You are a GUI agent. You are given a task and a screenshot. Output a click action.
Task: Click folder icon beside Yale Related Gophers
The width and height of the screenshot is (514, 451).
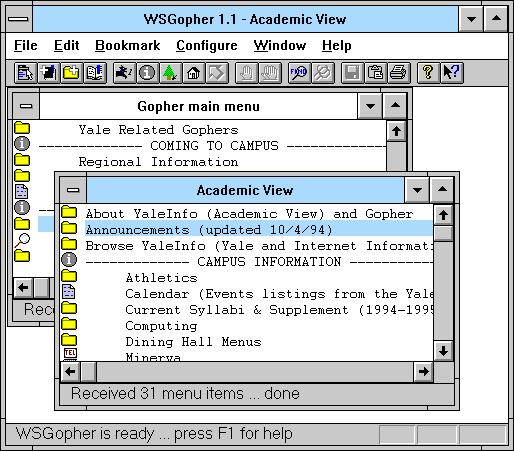click(22, 128)
